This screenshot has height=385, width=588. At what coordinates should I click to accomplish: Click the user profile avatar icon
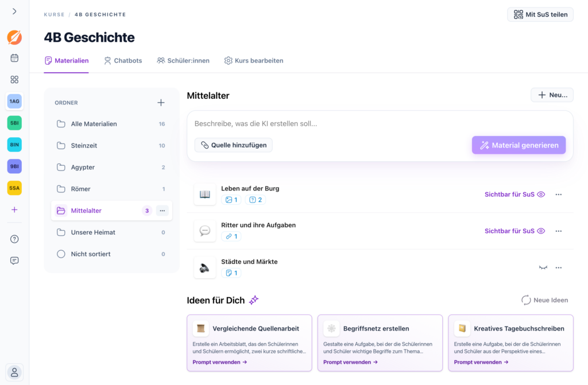14,372
